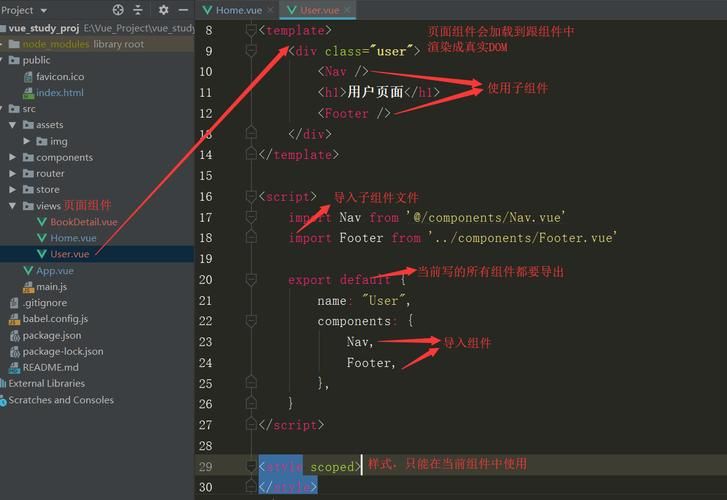This screenshot has width=727, height=500.
Task: Click the img folder icon
Action: point(42,141)
